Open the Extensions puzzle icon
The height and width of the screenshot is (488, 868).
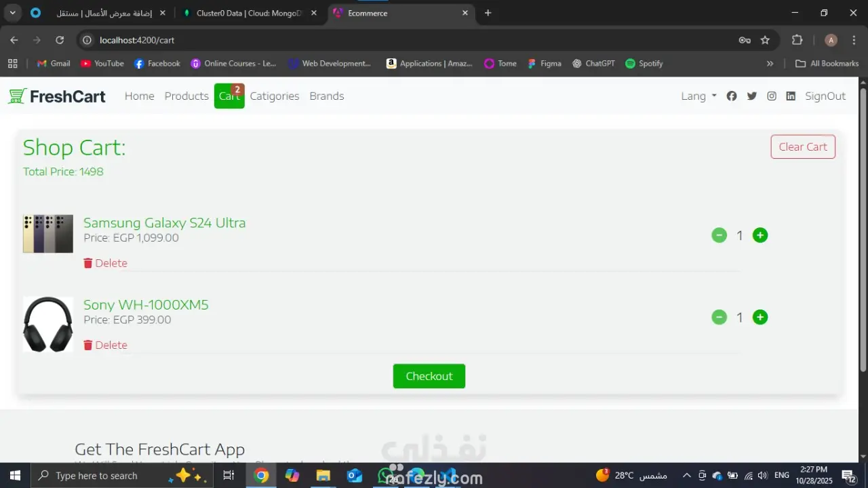[x=797, y=40]
